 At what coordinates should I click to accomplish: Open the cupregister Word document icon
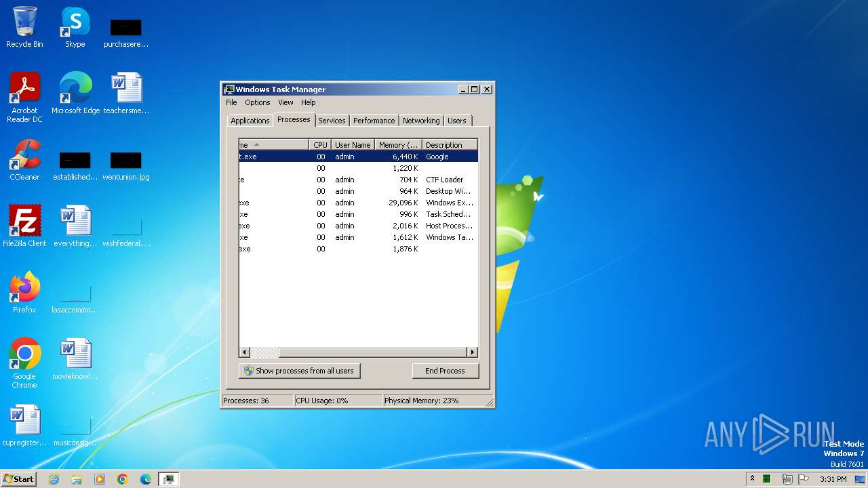(24, 425)
